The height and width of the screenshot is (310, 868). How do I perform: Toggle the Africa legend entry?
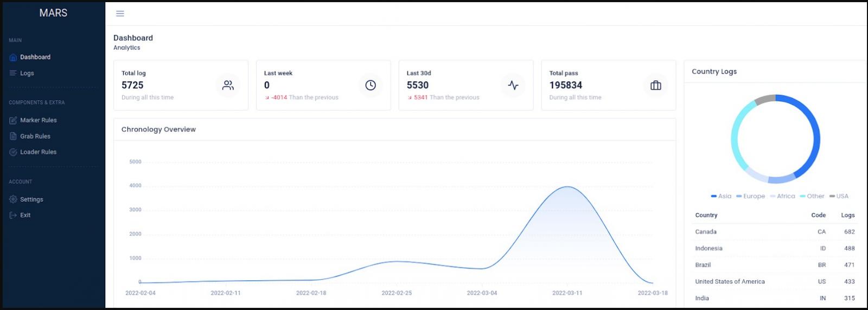(x=782, y=196)
